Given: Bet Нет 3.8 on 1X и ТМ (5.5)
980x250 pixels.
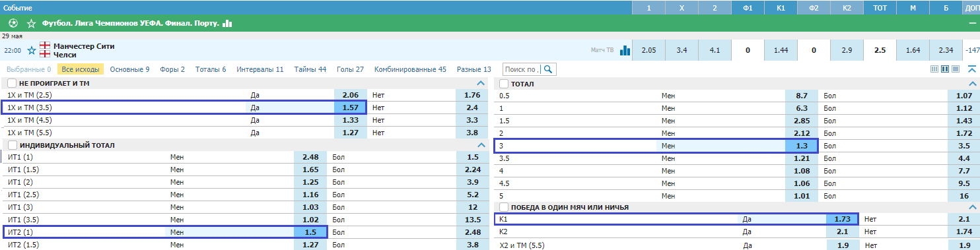Looking at the screenshot, I should (472, 133).
